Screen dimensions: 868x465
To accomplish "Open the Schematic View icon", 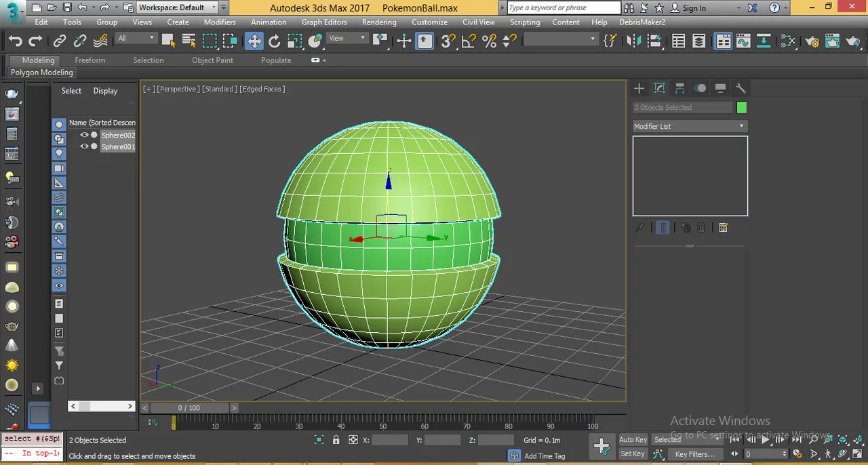I will click(x=764, y=41).
